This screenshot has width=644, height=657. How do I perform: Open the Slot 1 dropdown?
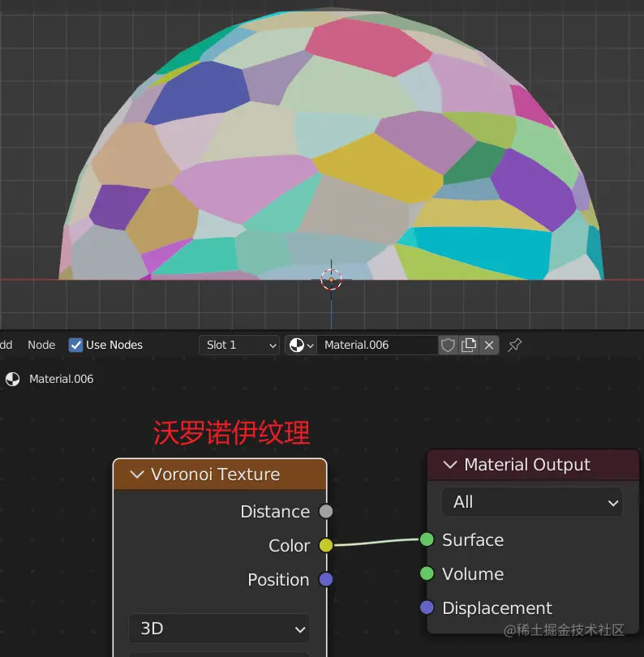tap(238, 346)
